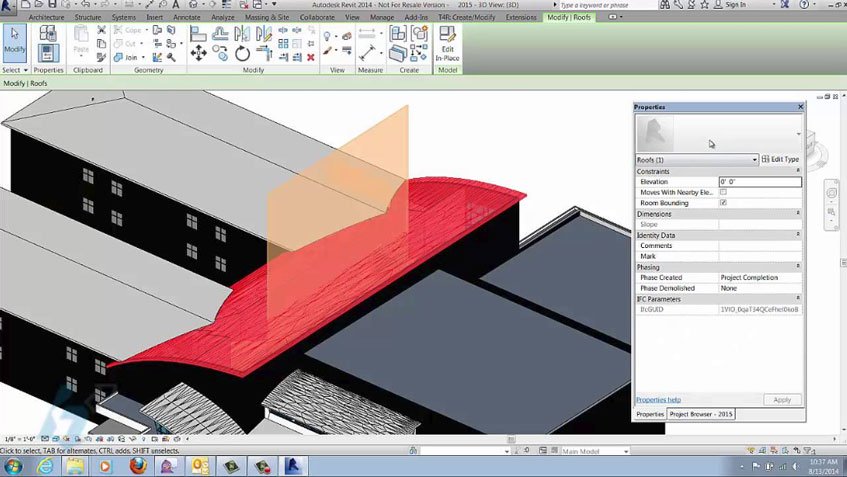Click the Paste clipboard icon
Screen dimensions: 847x477
[x=82, y=38]
